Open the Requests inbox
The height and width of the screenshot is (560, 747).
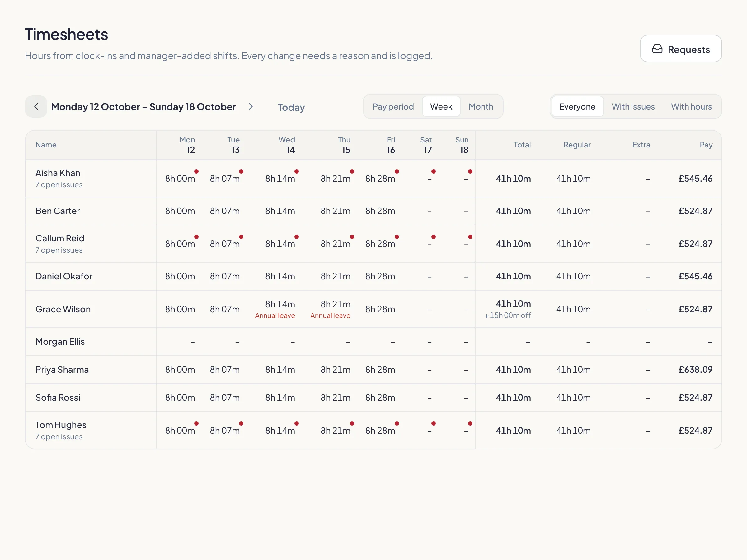(681, 49)
